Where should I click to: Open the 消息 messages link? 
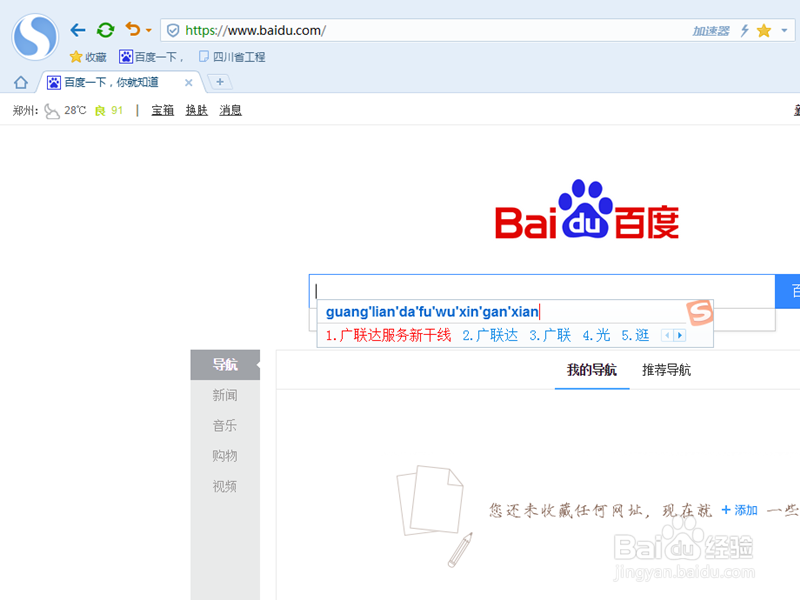click(x=230, y=110)
